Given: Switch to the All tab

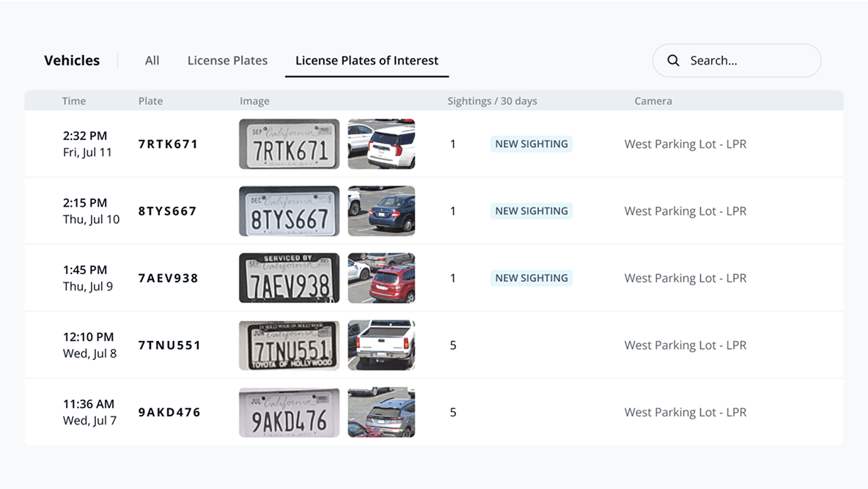Looking at the screenshot, I should tap(152, 61).
